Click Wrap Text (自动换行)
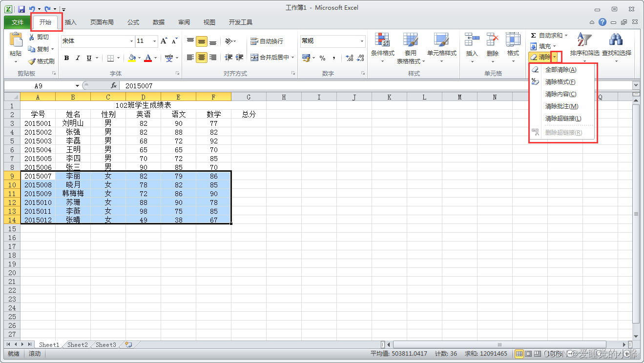Image resolution: width=644 pixels, height=363 pixels. (x=267, y=41)
